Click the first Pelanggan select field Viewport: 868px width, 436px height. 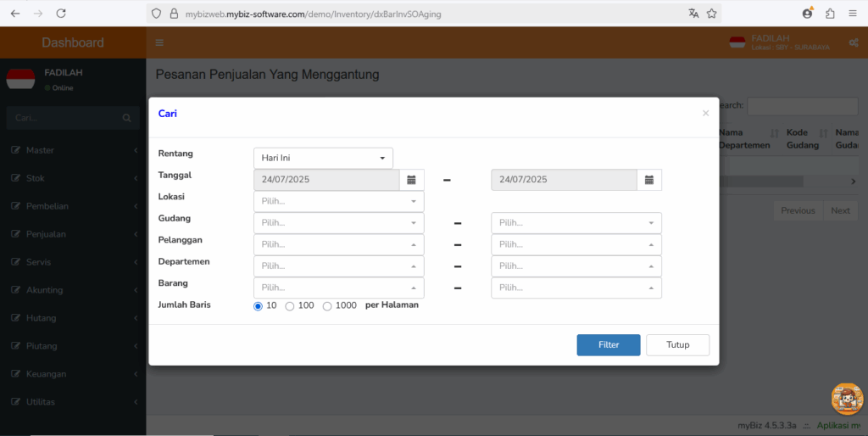point(339,244)
